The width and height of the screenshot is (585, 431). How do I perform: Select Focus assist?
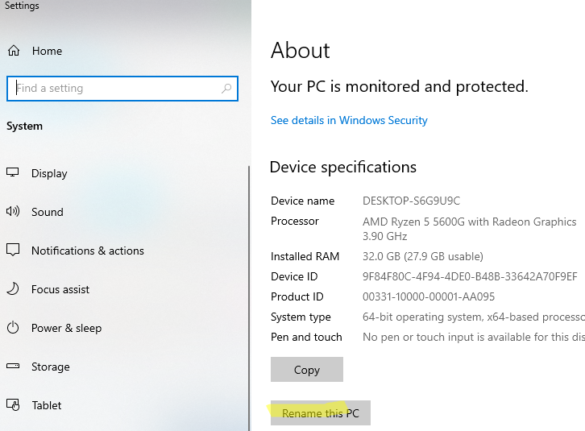[x=60, y=289]
